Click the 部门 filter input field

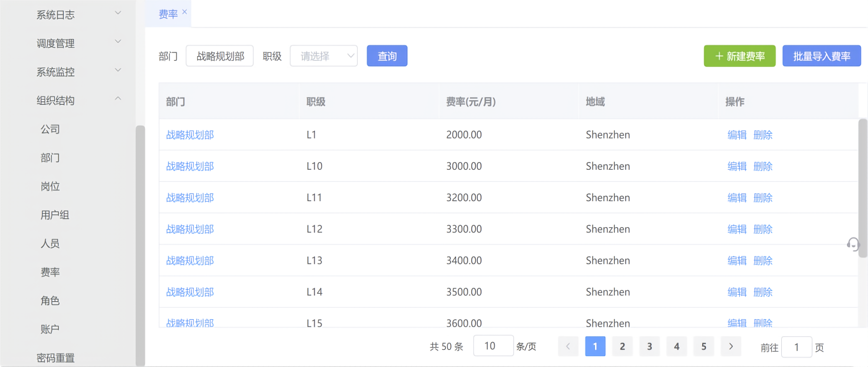click(x=220, y=56)
